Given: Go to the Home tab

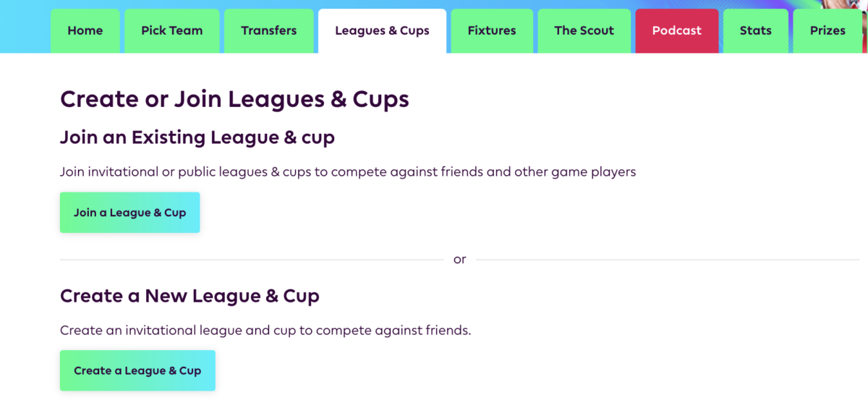Looking at the screenshot, I should pyautogui.click(x=85, y=31).
